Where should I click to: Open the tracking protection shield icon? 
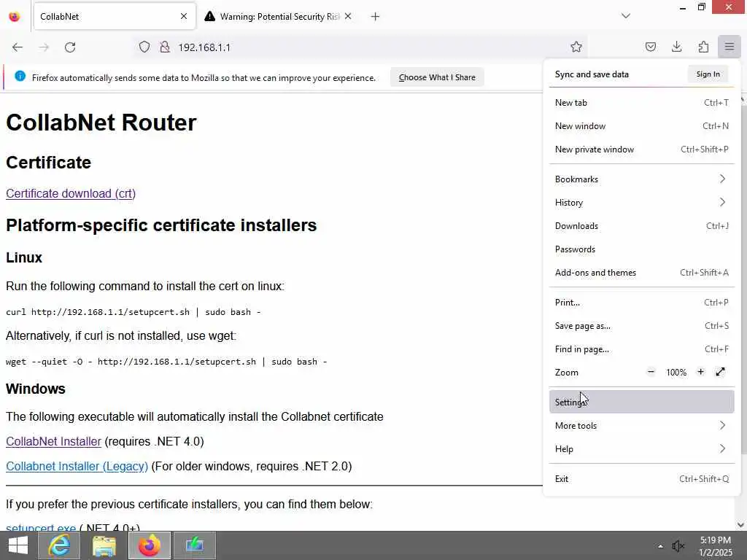coord(144,47)
